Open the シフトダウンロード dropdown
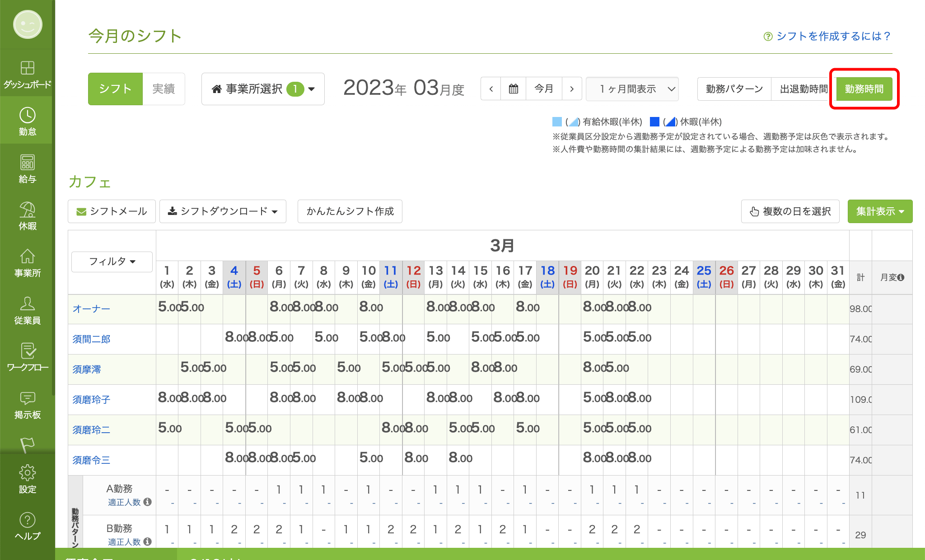 [x=223, y=211]
